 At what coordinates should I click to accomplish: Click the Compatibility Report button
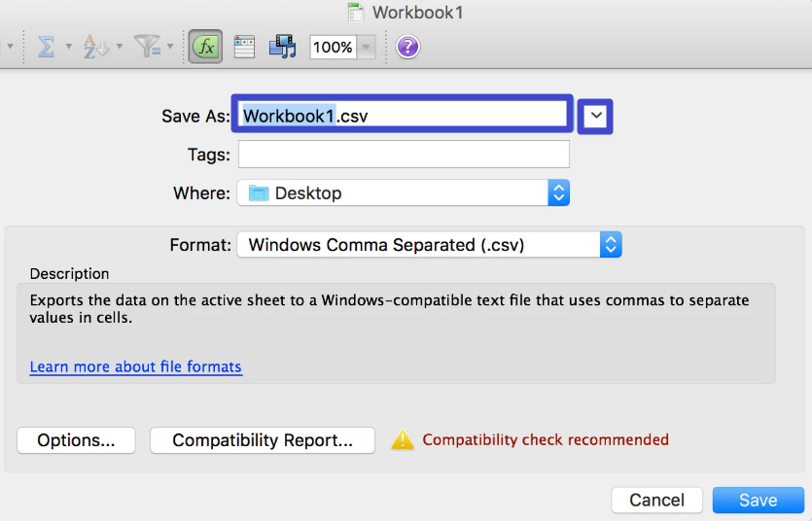[x=263, y=440]
